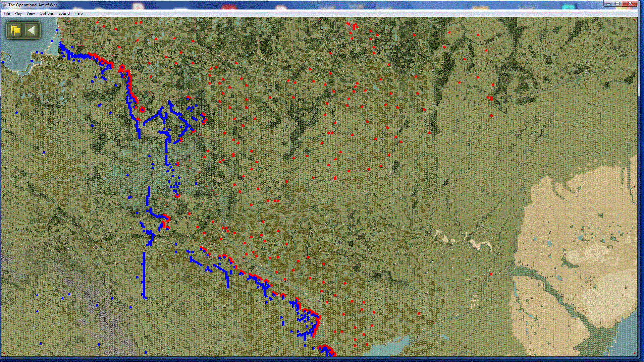Click the app icon in the title bar

coord(4,5)
